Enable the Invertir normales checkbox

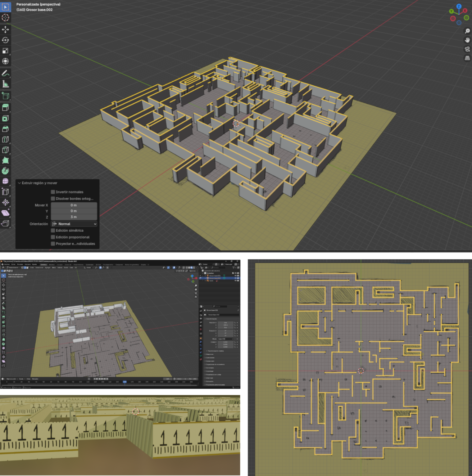(x=53, y=192)
